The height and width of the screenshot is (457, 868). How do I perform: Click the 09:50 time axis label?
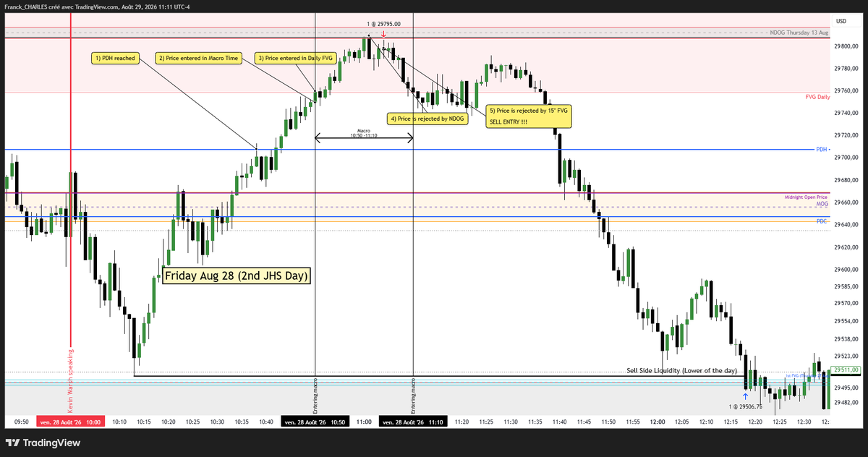coord(22,422)
